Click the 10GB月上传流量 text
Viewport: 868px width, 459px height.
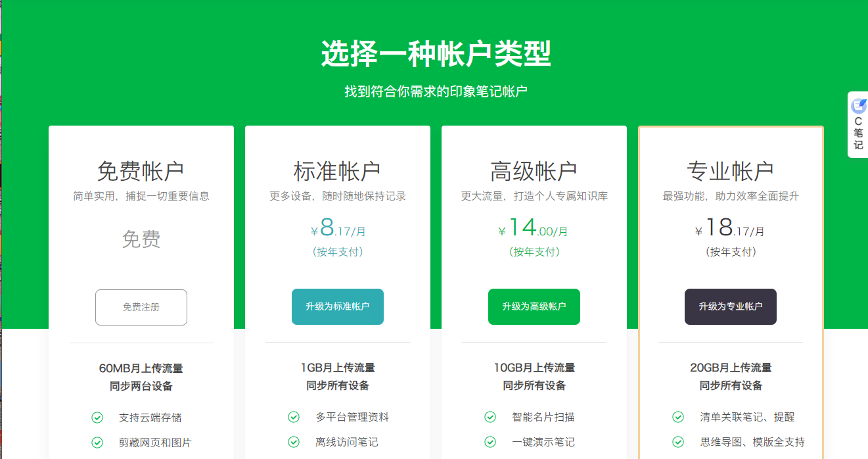click(534, 368)
